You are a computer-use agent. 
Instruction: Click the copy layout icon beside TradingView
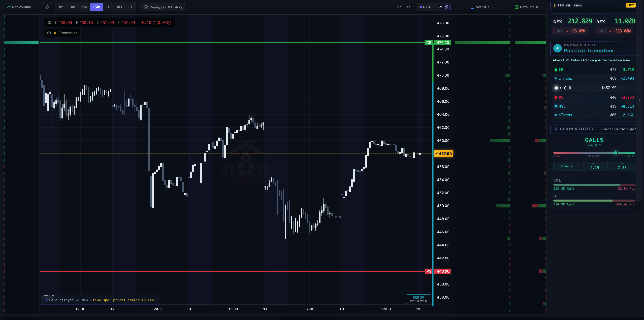click(x=446, y=7)
